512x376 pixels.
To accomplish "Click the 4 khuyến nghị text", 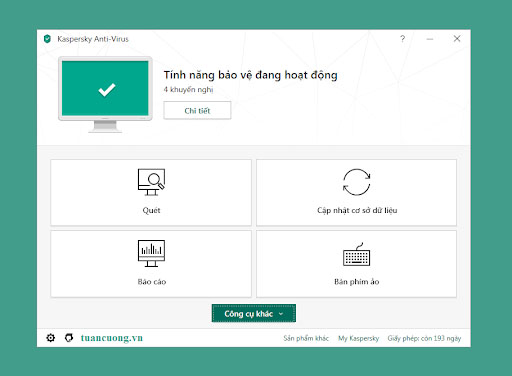I will pos(188,90).
